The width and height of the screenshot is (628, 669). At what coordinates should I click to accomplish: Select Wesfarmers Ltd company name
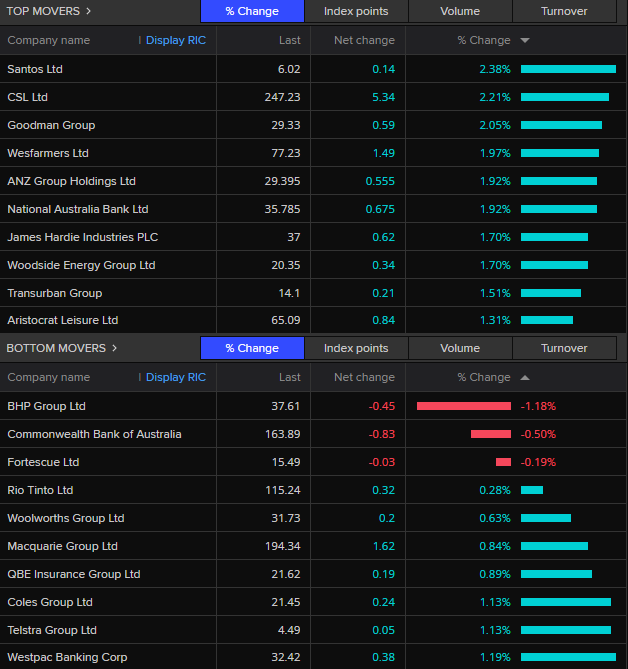(x=48, y=153)
